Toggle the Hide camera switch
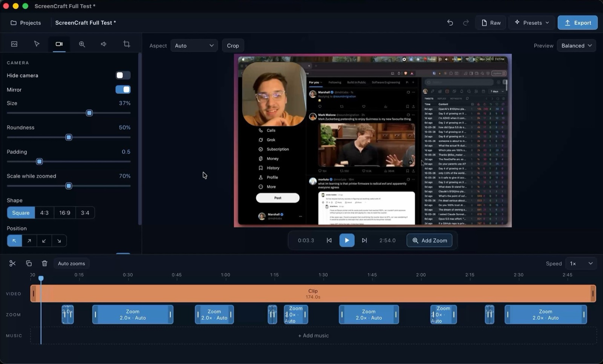The width and height of the screenshot is (603, 364). point(123,75)
